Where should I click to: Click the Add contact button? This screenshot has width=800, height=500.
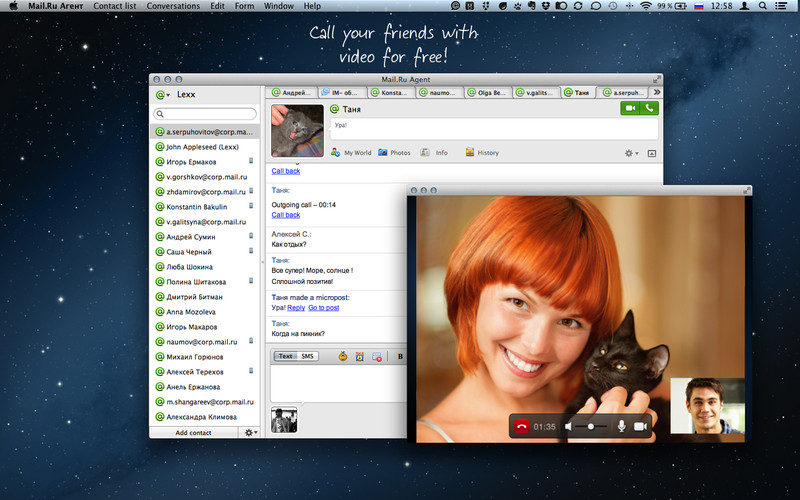coord(193,433)
